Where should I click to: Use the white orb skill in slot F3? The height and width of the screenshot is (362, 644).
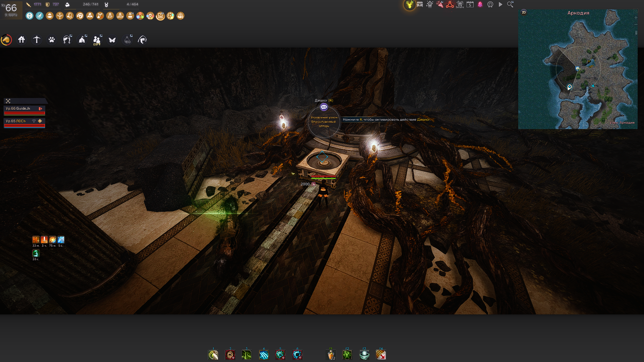click(x=364, y=355)
